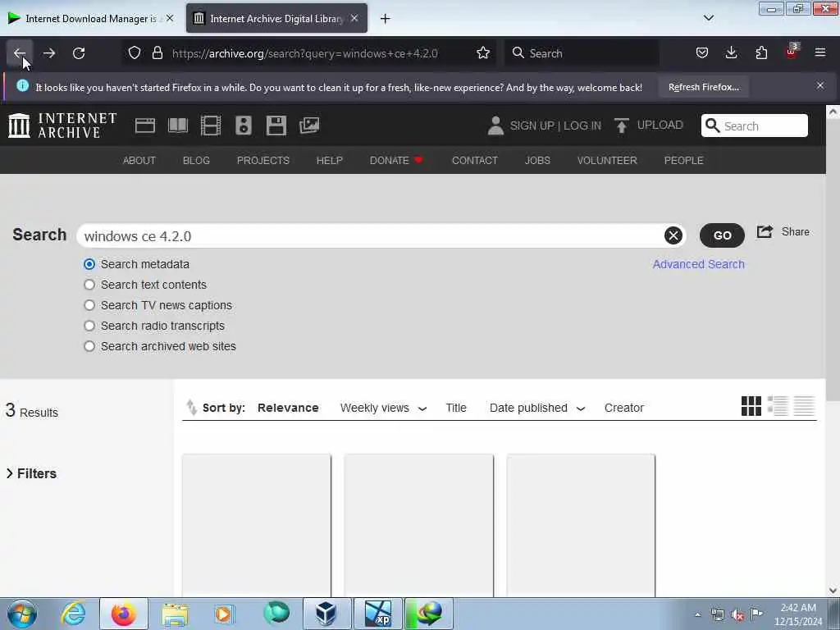Click the Internet Archive logo
Viewport: 840px width, 630px height.
point(62,126)
